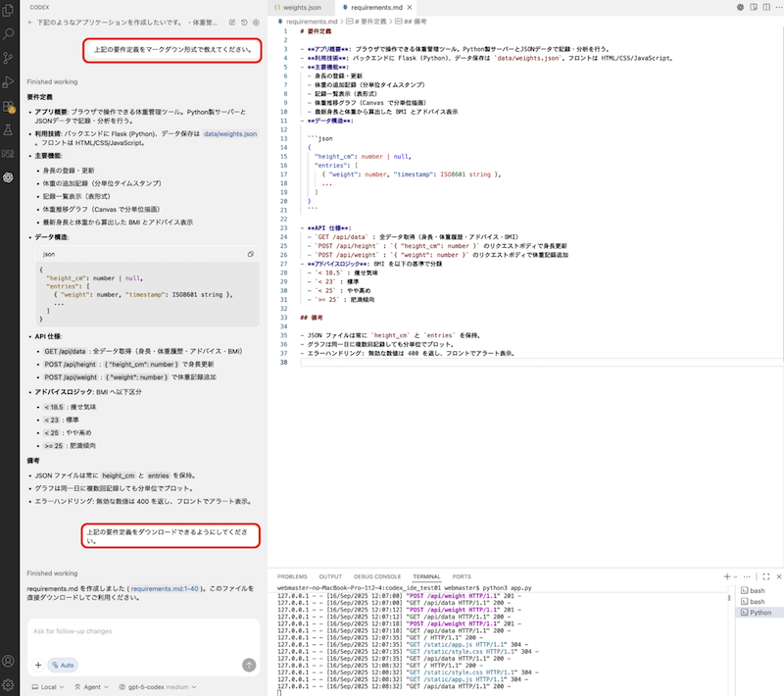Open the Search view in activity bar
784x696 pixels.
coord(8,34)
